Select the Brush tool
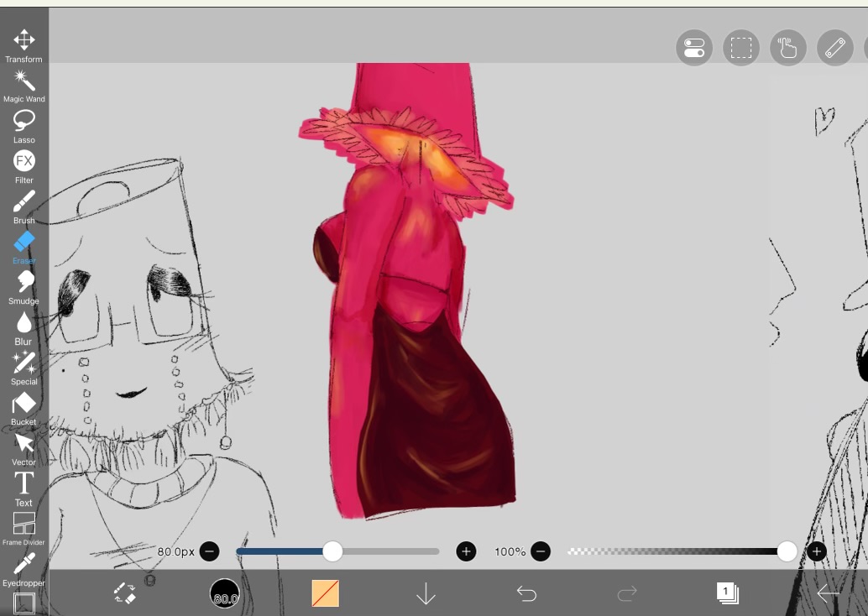The image size is (868, 616). coord(24,207)
